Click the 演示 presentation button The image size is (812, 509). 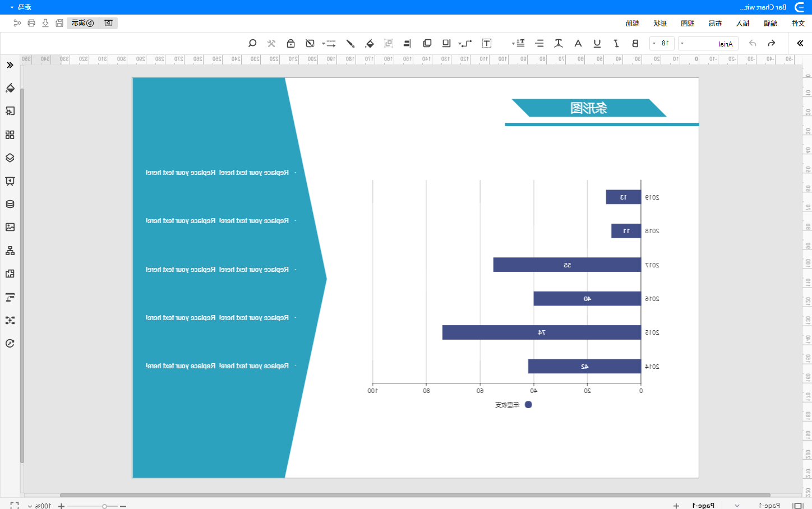pos(83,23)
